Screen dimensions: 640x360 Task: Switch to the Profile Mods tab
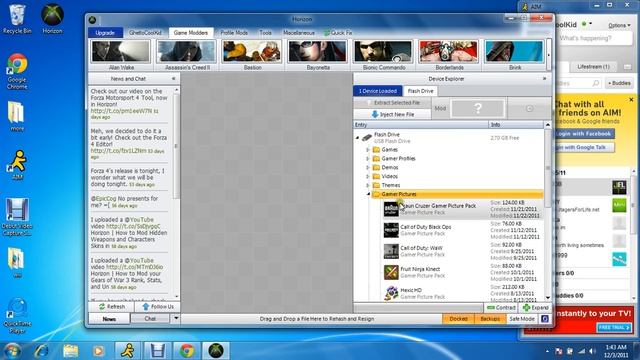pyautogui.click(x=234, y=33)
